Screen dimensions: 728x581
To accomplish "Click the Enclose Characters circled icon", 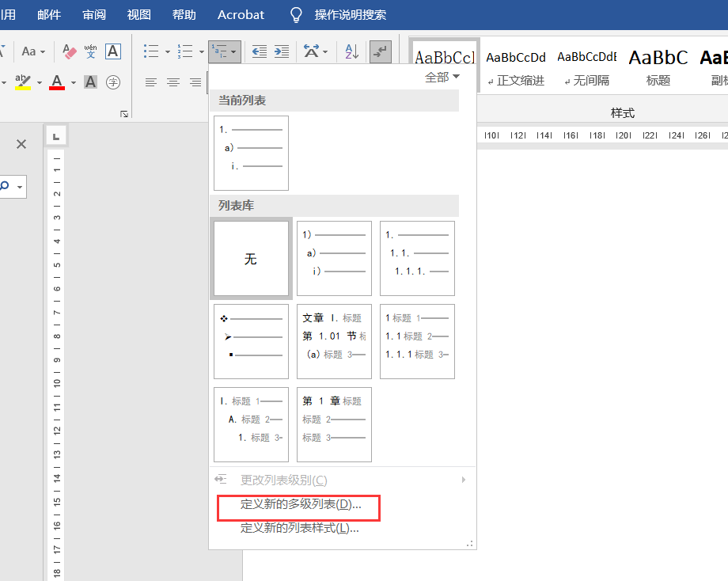I will [x=113, y=82].
